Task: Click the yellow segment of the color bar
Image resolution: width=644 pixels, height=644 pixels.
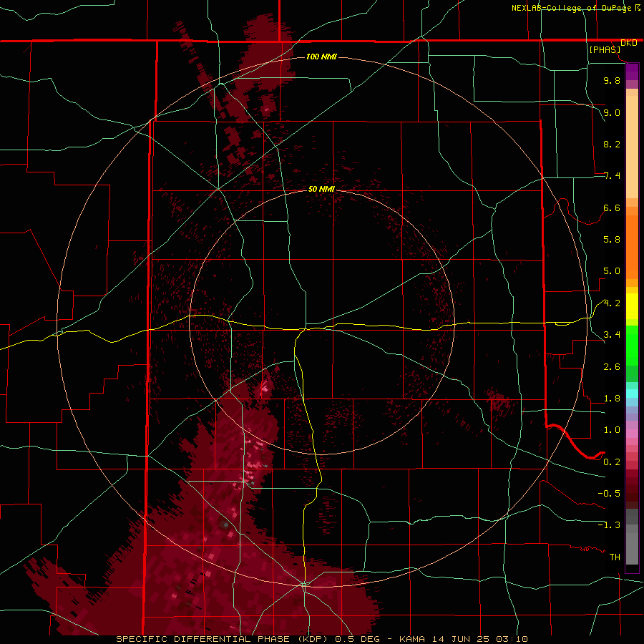Action: point(632,306)
